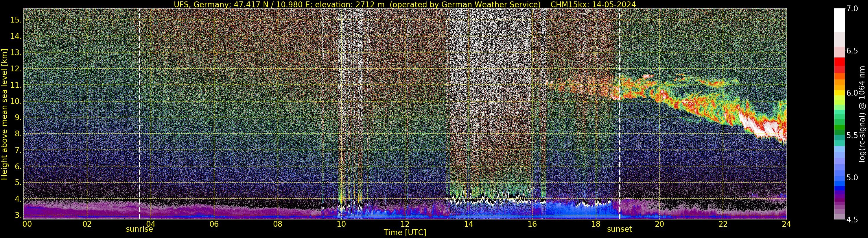The height and width of the screenshot is (238, 868).
Task: Click the 5. km height tick label
Action: [18, 183]
